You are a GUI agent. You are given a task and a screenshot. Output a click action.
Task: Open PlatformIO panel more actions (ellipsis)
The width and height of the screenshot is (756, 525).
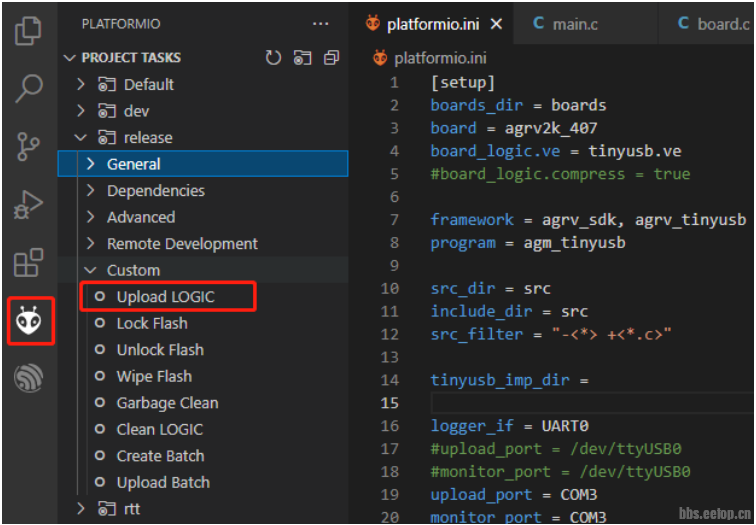point(321,24)
